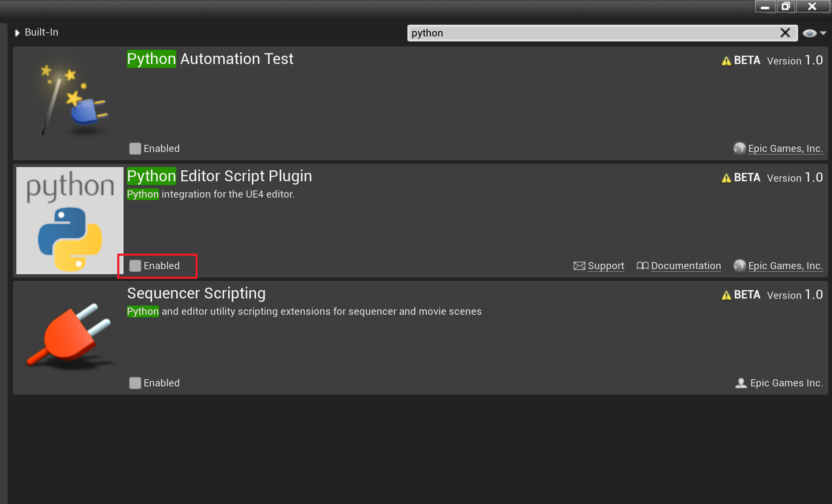The image size is (832, 504).
Task: Clear the python search text with X
Action: (785, 33)
